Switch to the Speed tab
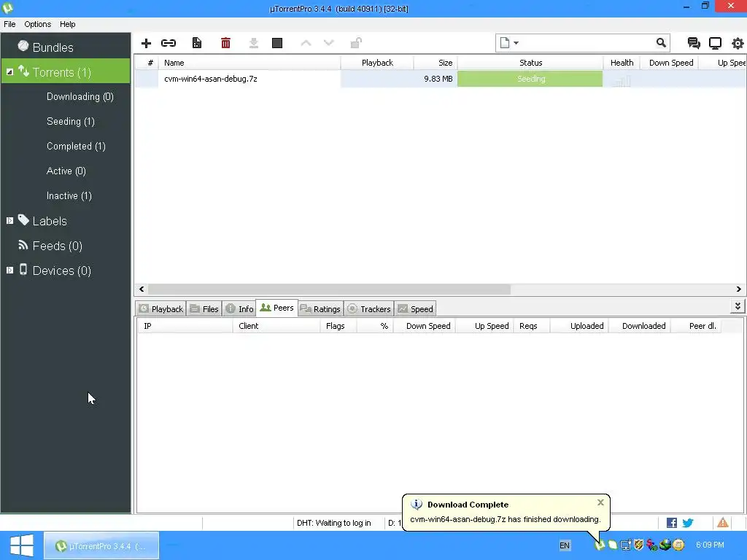This screenshot has width=747, height=560. coord(415,309)
